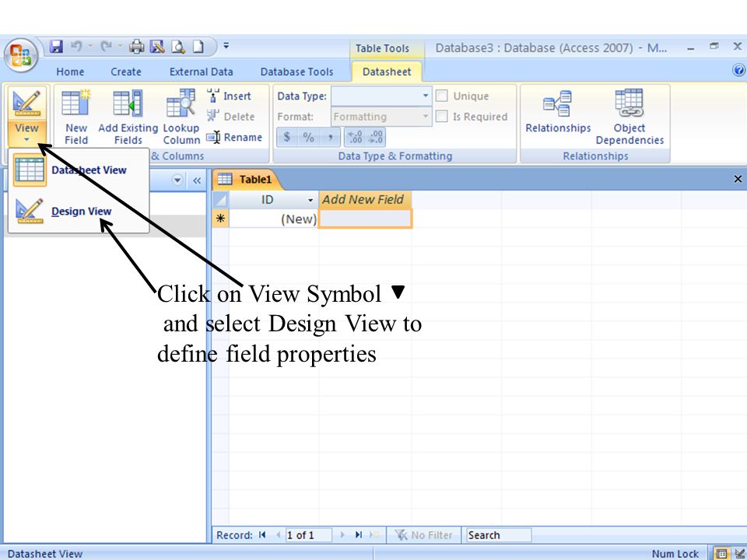Click the New blank document icon
Screen dimensions: 747x560
click(198, 46)
